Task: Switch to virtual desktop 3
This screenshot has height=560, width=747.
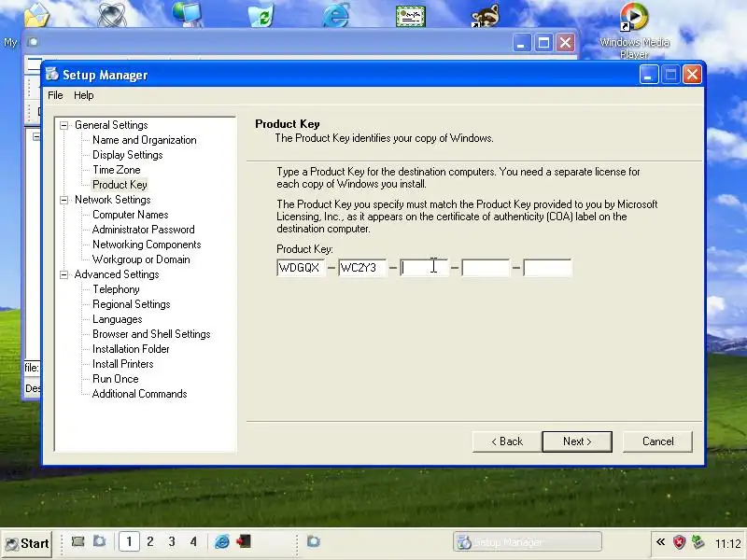Action: pos(172,542)
